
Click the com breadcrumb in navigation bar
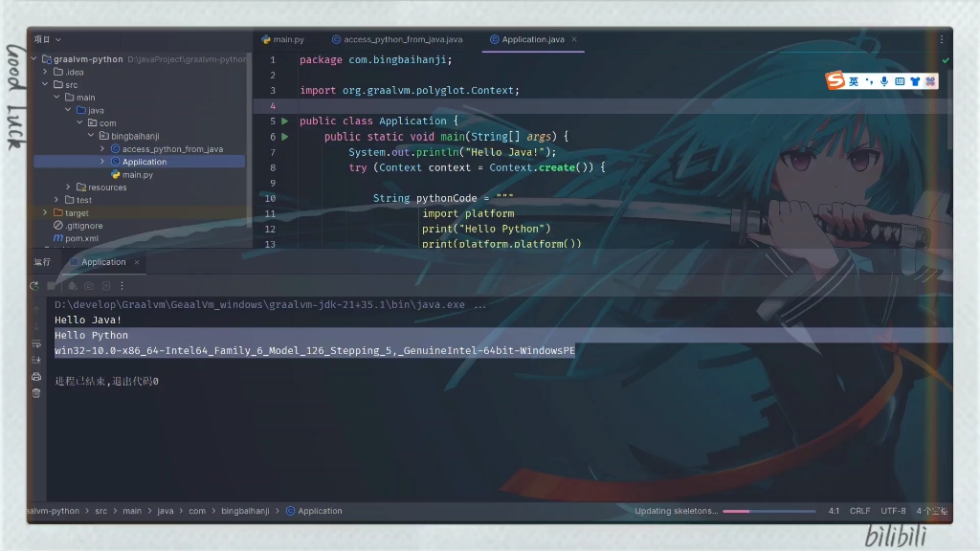click(x=197, y=511)
